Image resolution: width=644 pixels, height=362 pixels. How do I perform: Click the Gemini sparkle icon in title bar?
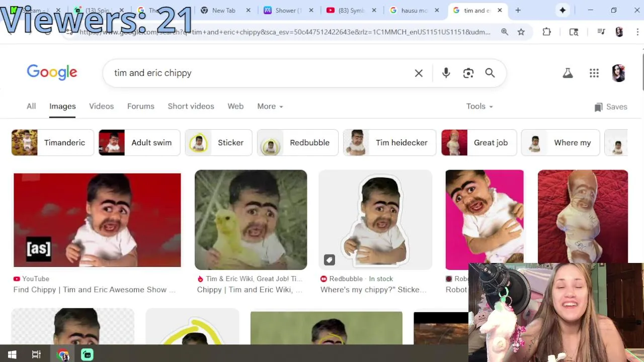[562, 10]
